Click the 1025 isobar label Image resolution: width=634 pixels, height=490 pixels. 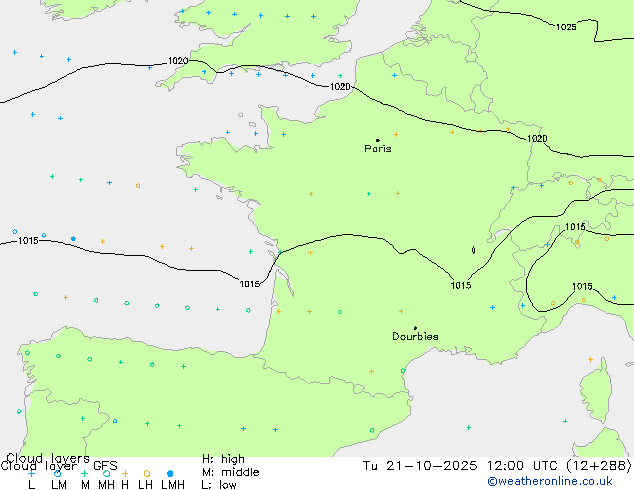(x=566, y=27)
